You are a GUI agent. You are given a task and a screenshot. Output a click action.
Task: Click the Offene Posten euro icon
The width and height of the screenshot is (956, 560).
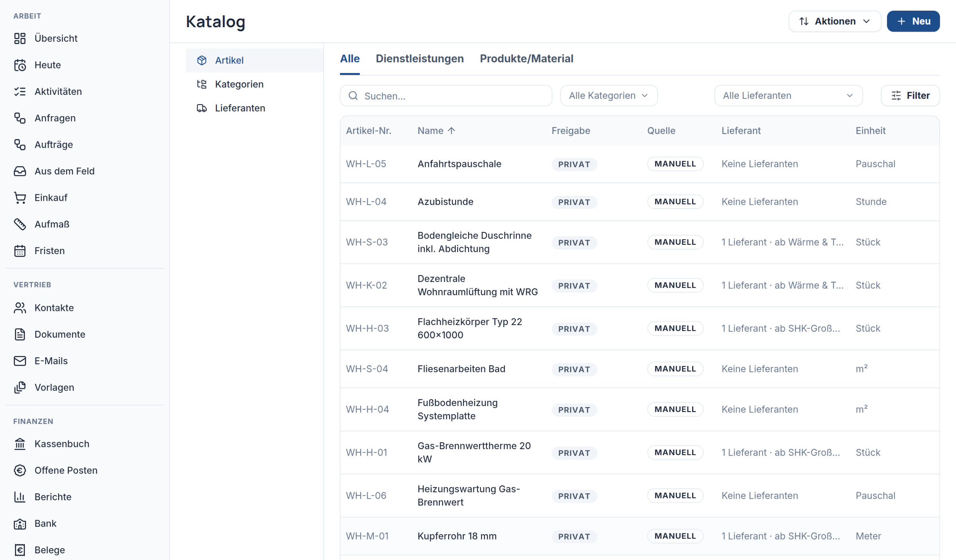[20, 470]
